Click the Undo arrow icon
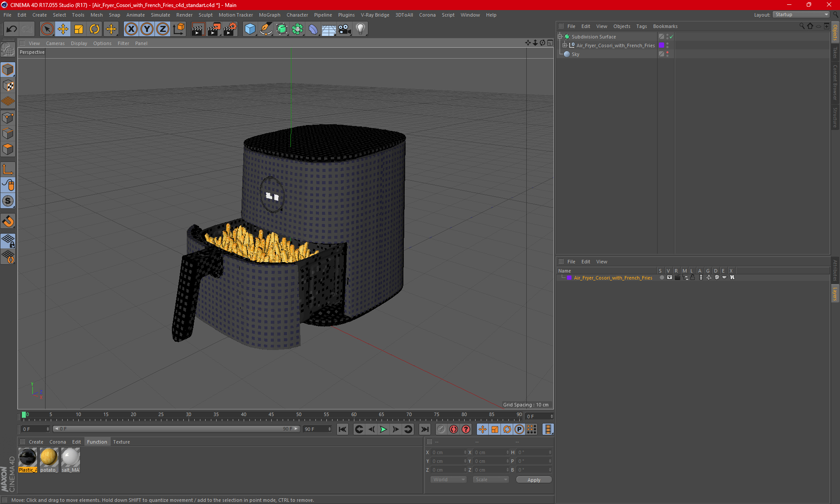The height and width of the screenshot is (504, 840). tap(12, 29)
